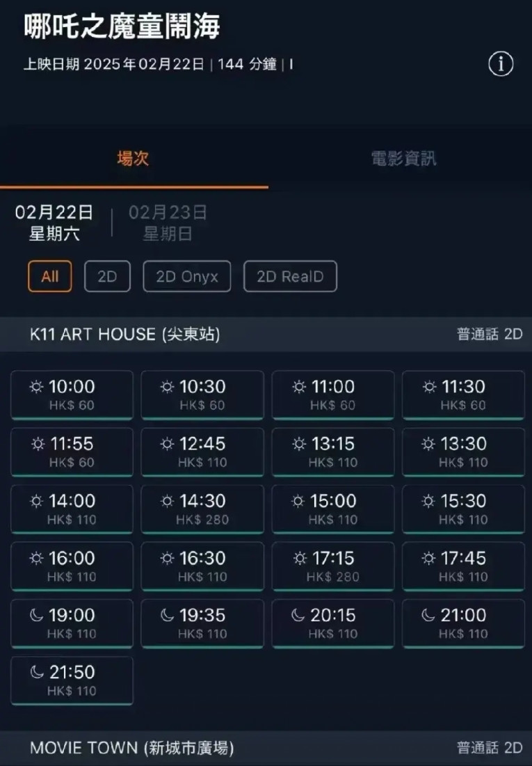532x766 pixels.
Task: Select the 02月22日 星期六 date
Action: point(54,223)
